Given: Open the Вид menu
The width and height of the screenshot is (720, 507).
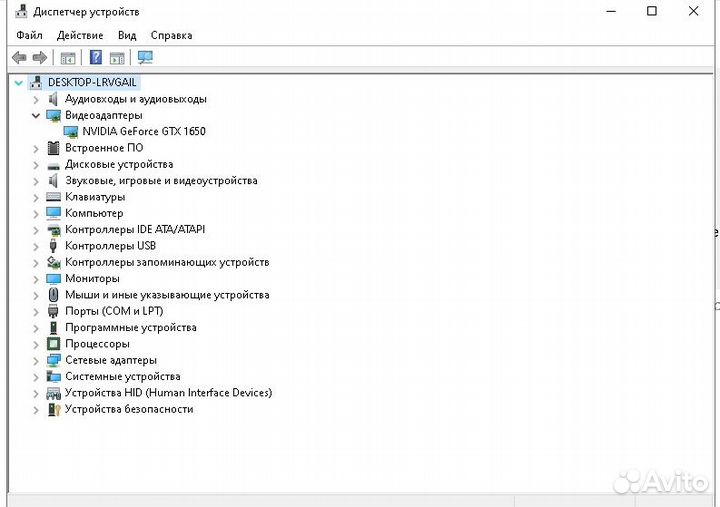Looking at the screenshot, I should pyautogui.click(x=127, y=35).
